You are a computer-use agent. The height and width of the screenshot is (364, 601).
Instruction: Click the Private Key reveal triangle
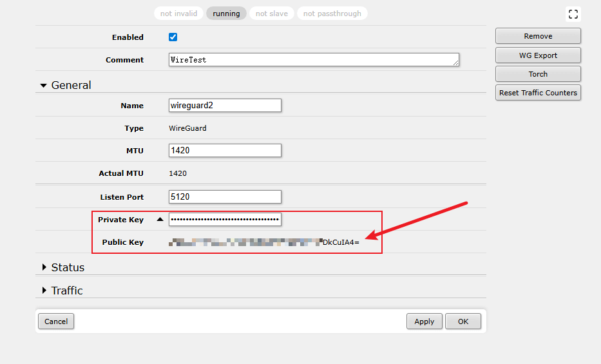point(160,220)
